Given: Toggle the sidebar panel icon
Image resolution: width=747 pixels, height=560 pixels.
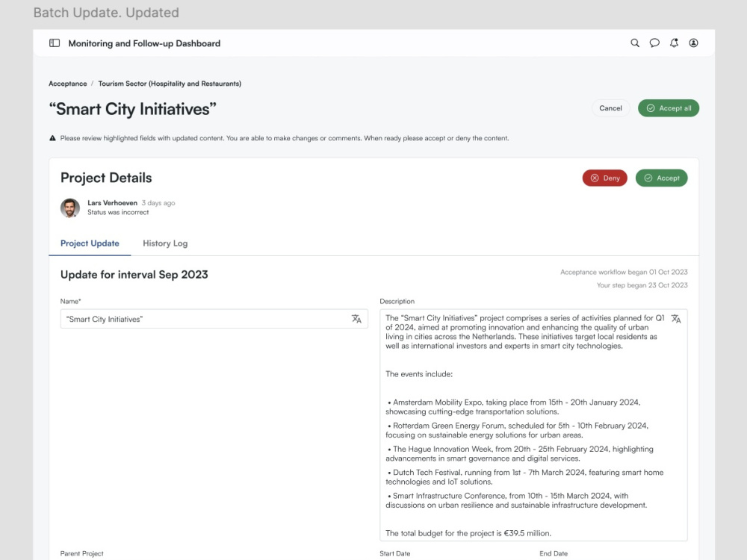Looking at the screenshot, I should pyautogui.click(x=55, y=43).
